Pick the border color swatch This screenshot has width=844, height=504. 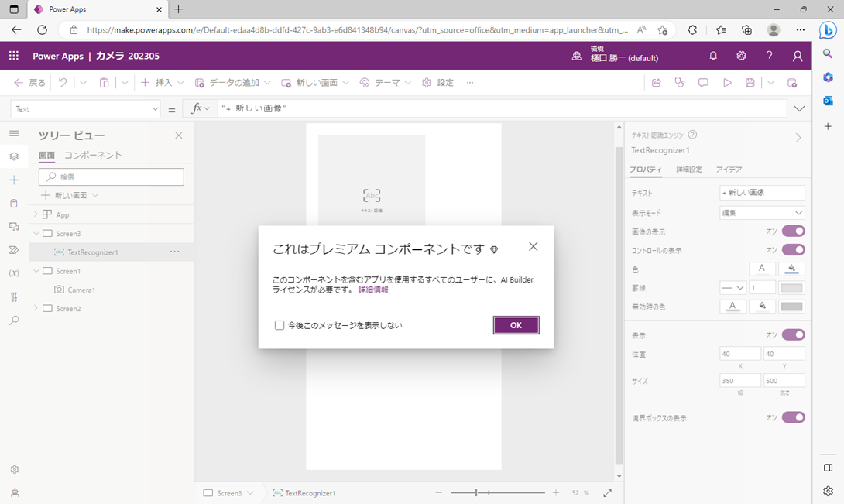click(x=791, y=287)
